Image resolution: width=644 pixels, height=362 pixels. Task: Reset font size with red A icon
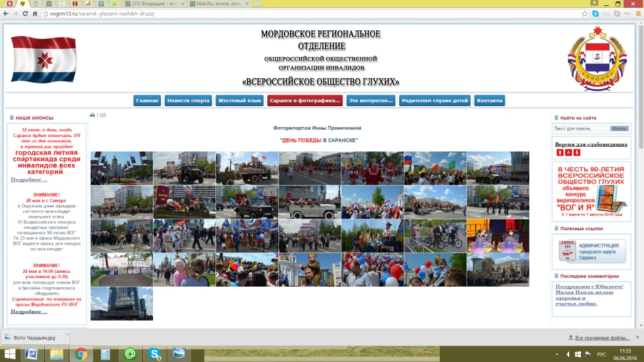568,153
